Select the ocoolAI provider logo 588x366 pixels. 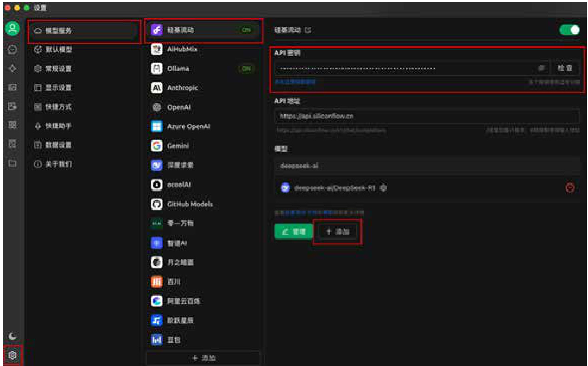[157, 185]
